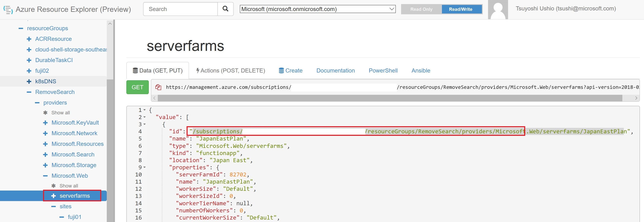The image size is (644, 222).
Task: Click the "serverFarmId" value 82702
Action: tap(238, 174)
